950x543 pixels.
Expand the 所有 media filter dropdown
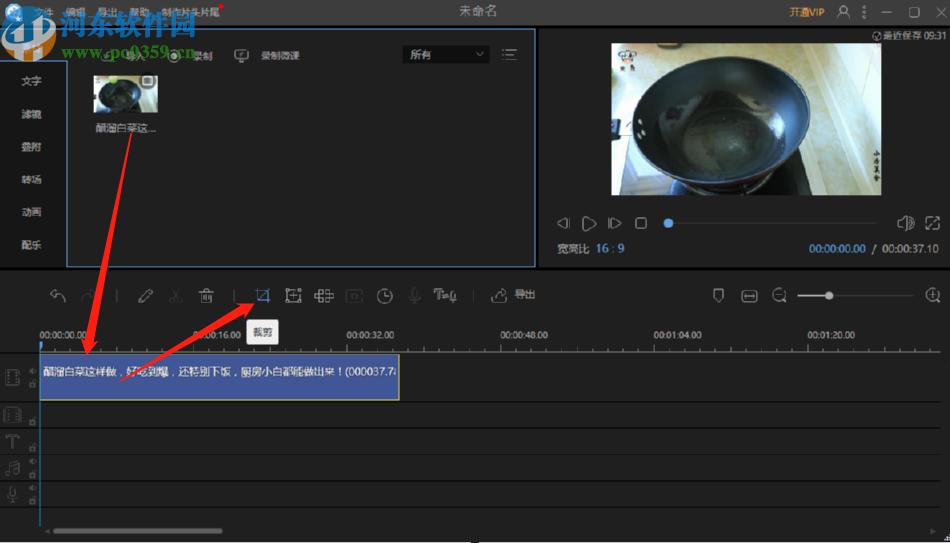click(x=445, y=54)
